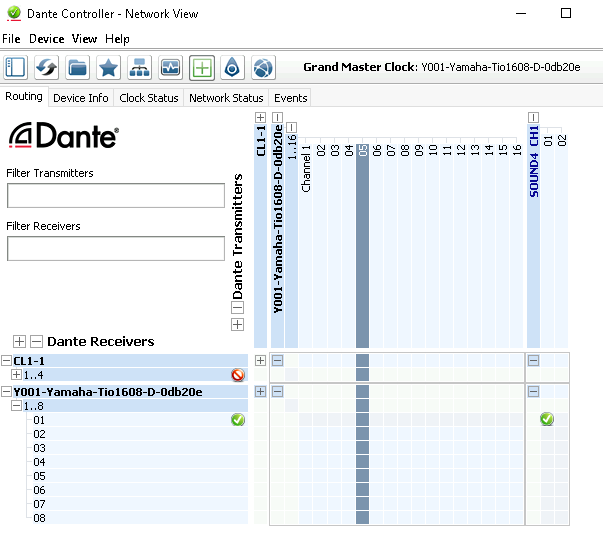This screenshot has width=603, height=551.
Task: Select Y001-Yamaha-Tio1608-D-0db20e receiver device name
Action: 108,392
